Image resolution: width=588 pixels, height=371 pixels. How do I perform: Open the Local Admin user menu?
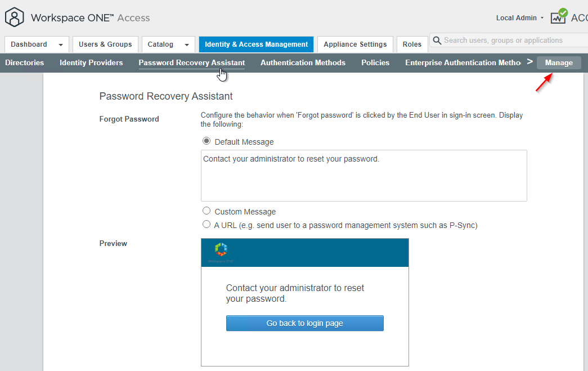(520, 18)
